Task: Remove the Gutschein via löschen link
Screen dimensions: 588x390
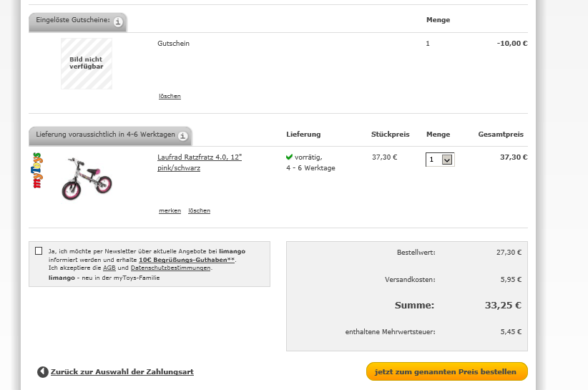Action: point(170,96)
